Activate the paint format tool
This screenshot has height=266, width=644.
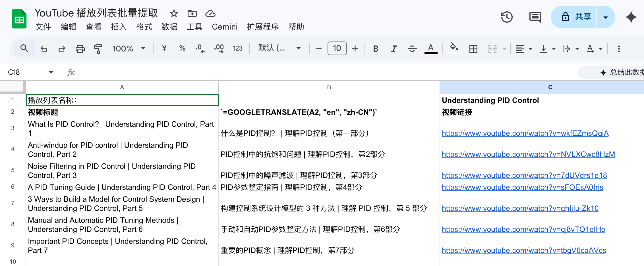point(98,49)
